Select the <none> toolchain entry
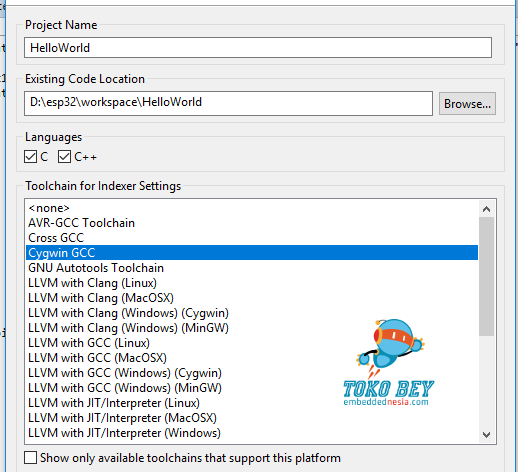 click(252, 208)
